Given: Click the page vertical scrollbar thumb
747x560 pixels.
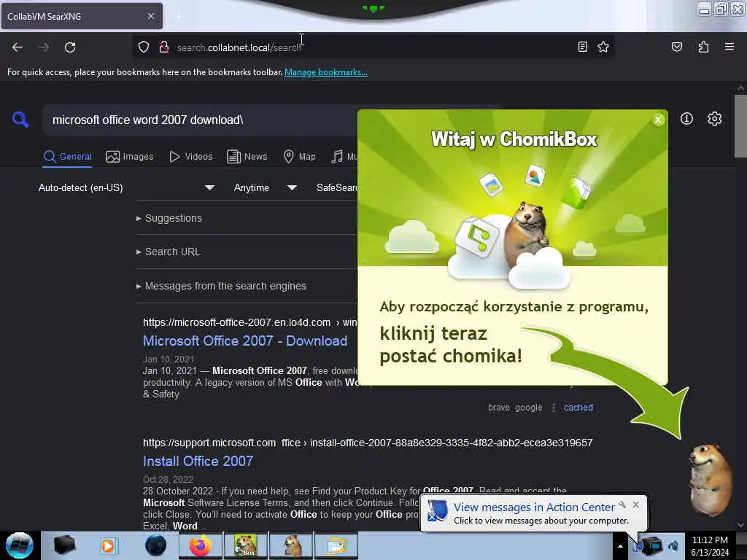Looking at the screenshot, I should [740, 125].
